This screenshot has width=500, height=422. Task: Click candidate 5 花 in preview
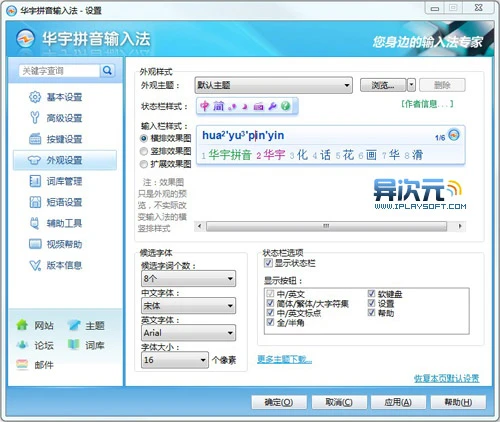point(345,155)
